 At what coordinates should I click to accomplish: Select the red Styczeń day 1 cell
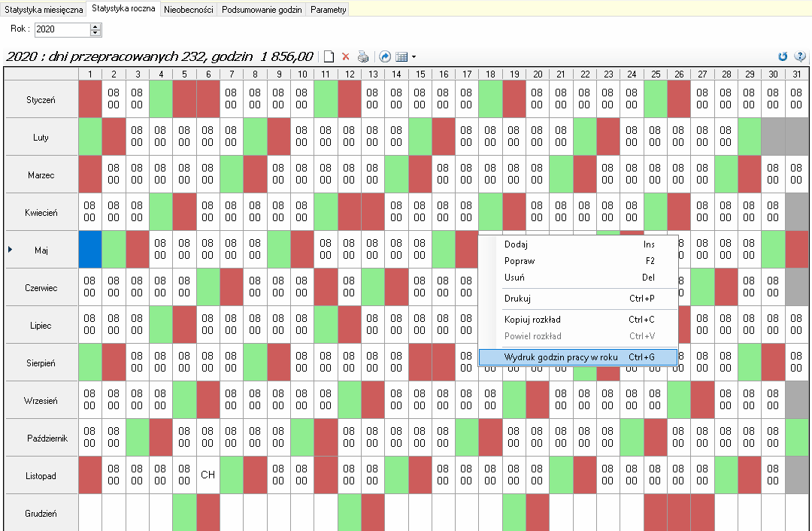pos(90,99)
